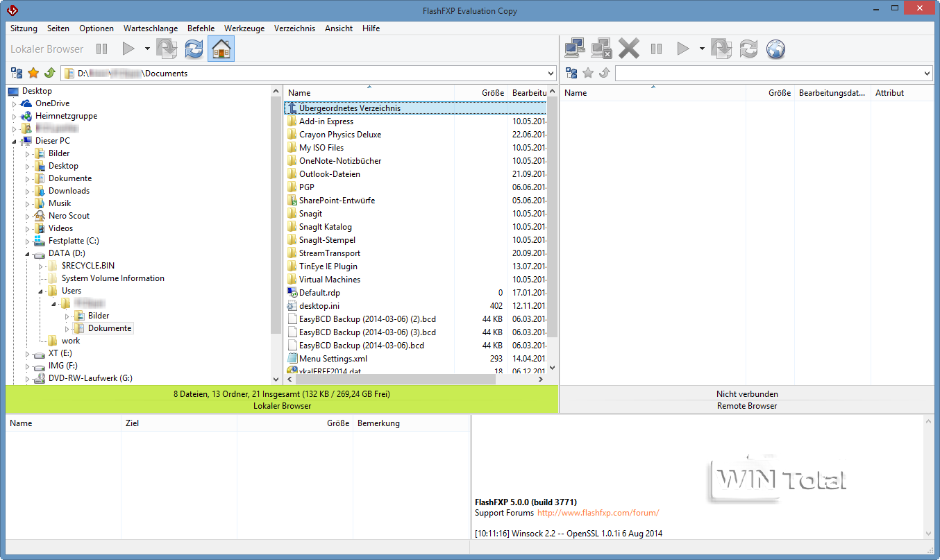Click the remote refresh icon
This screenshot has width=940, height=560.
click(x=748, y=49)
